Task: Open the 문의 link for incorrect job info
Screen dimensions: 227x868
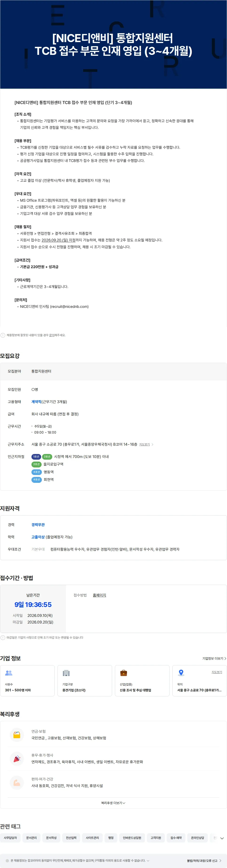Action: click(x=52, y=335)
